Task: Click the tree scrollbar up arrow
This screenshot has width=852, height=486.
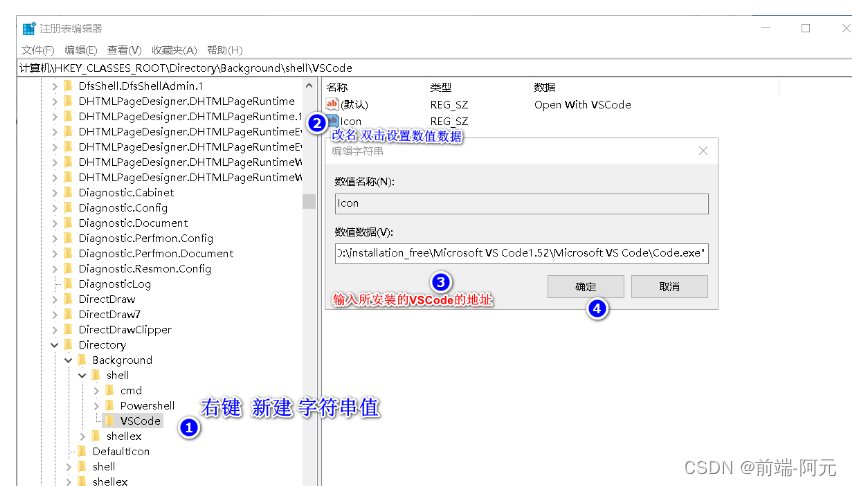Action: pyautogui.click(x=309, y=86)
